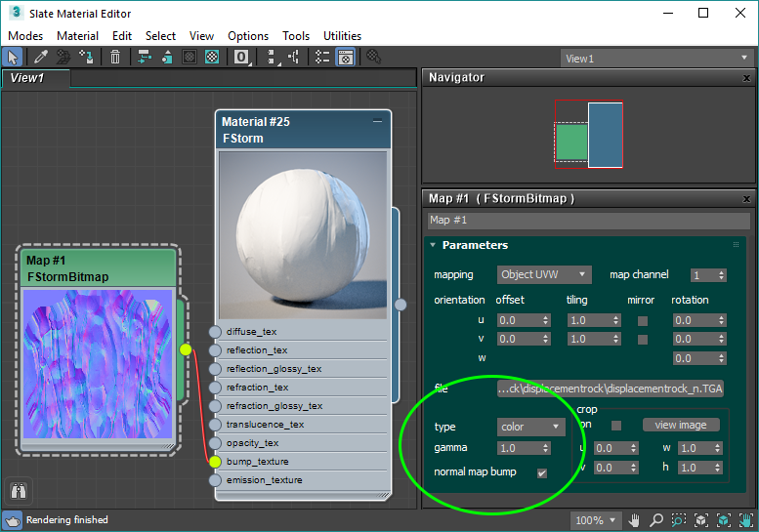The height and width of the screenshot is (532, 759).
Task: Open the Select menu
Action: (161, 36)
